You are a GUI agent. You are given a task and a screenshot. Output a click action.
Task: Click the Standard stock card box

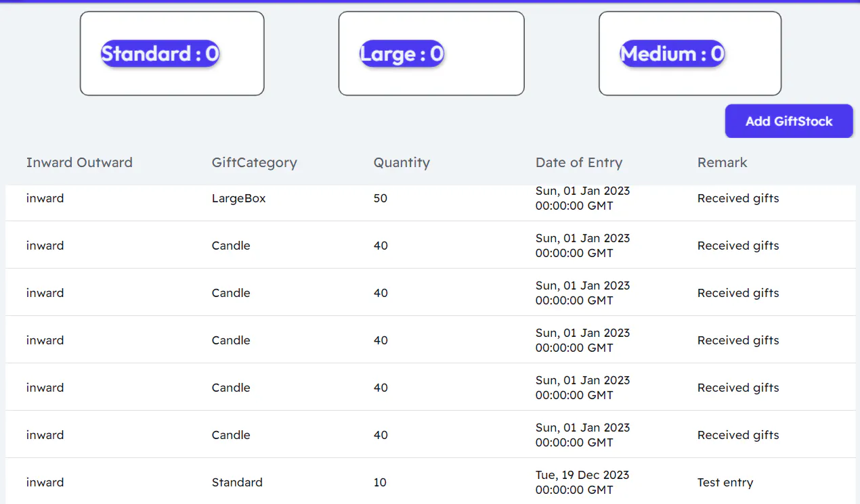tap(172, 53)
